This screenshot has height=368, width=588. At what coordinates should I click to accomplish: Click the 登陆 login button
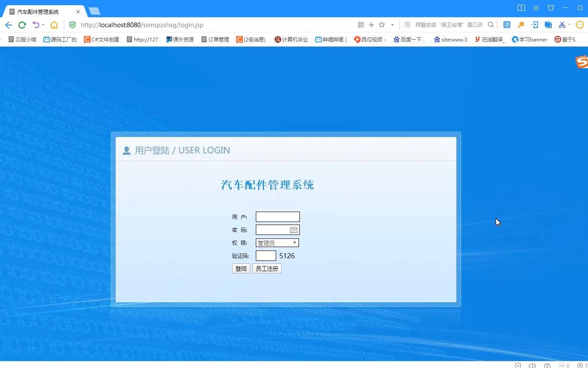[241, 268]
